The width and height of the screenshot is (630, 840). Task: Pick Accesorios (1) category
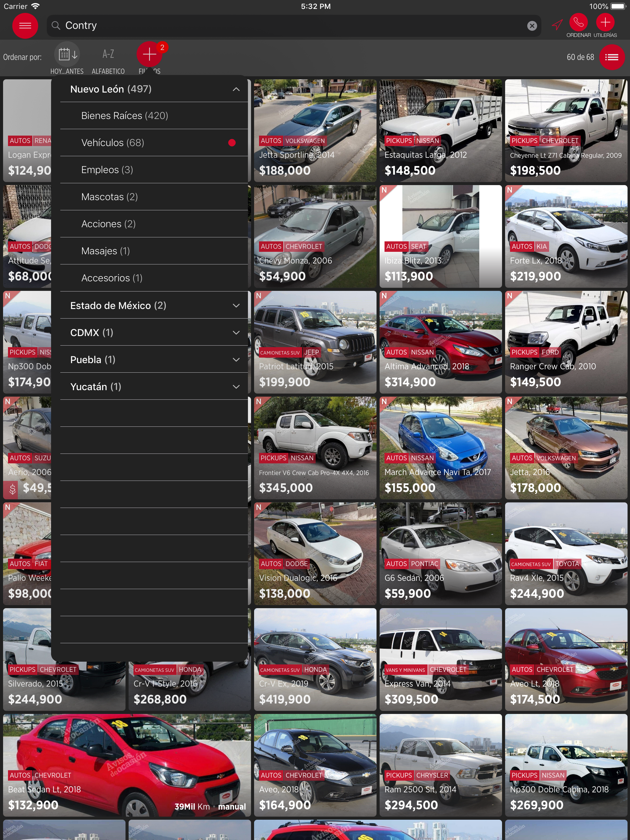point(154,278)
